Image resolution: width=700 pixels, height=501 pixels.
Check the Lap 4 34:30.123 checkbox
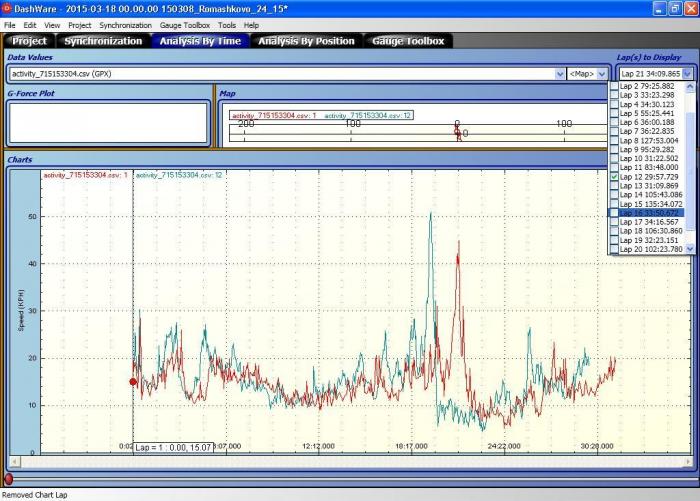tap(614, 104)
